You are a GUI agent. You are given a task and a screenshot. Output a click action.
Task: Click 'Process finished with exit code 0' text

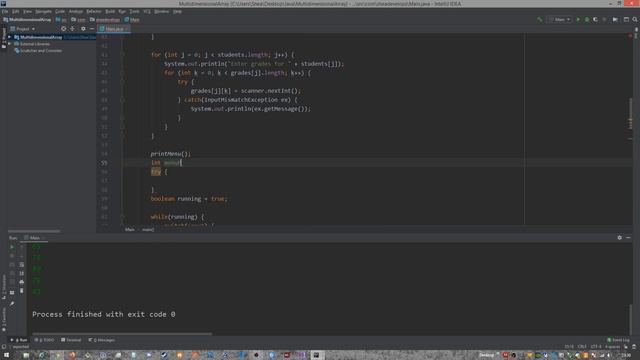[104, 314]
